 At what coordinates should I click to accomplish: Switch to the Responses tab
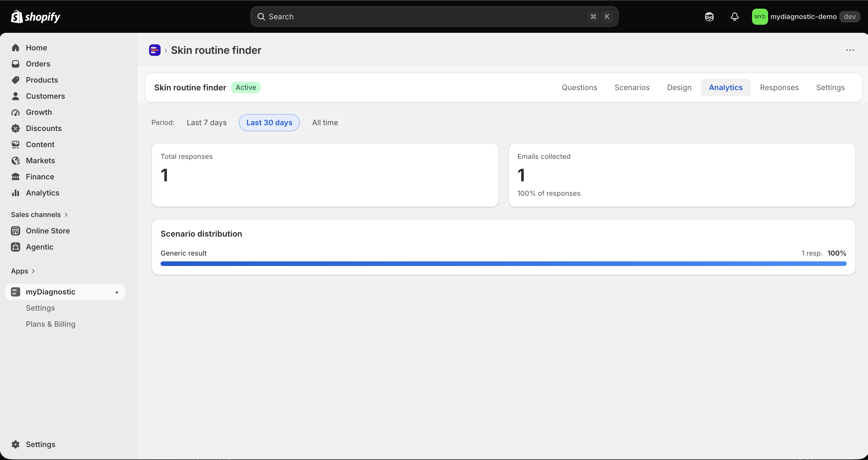[779, 88]
